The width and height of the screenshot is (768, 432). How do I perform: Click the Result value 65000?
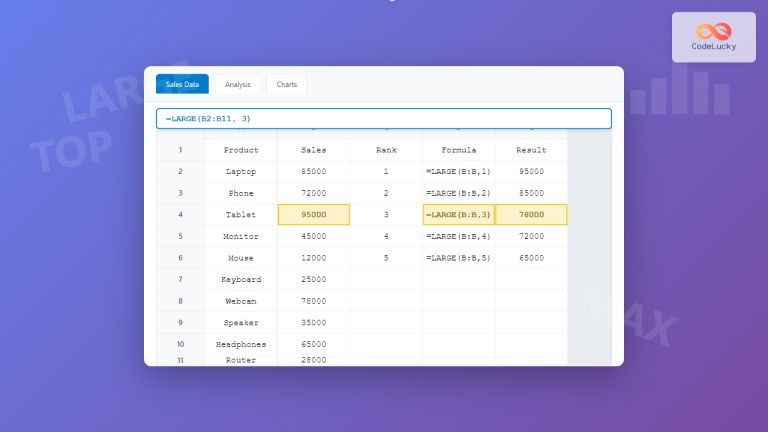(531, 258)
